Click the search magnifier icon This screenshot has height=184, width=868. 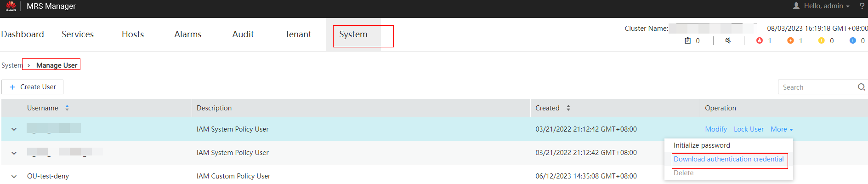click(x=862, y=87)
